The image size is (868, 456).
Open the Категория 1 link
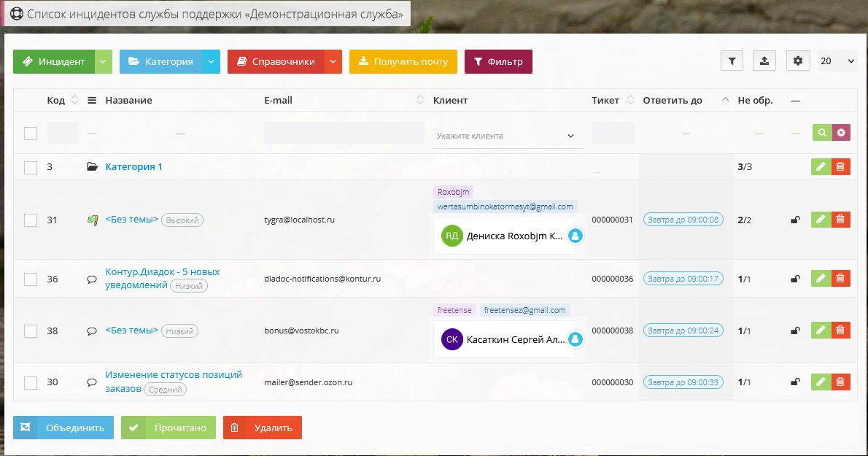[x=133, y=167]
